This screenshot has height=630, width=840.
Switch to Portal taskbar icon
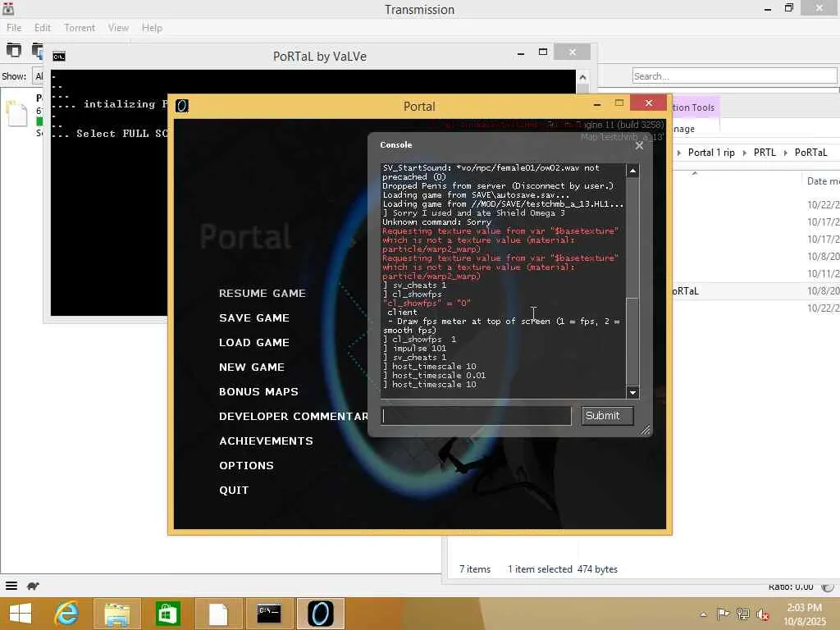pos(321,614)
